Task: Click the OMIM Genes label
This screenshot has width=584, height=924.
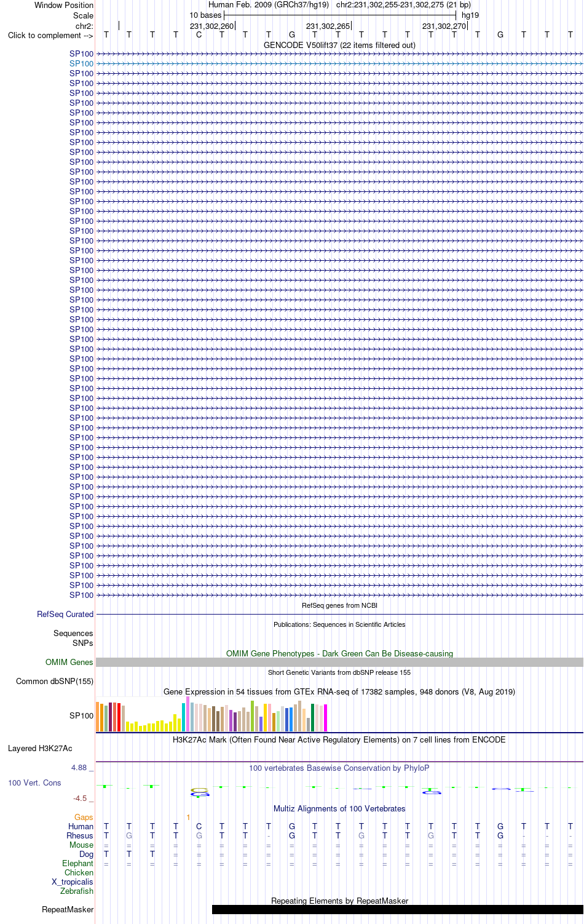Action: pyautogui.click(x=69, y=662)
